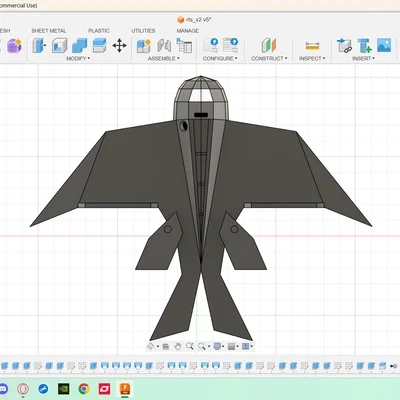Select the Combine tool icon
400x400 pixels.
point(79,45)
